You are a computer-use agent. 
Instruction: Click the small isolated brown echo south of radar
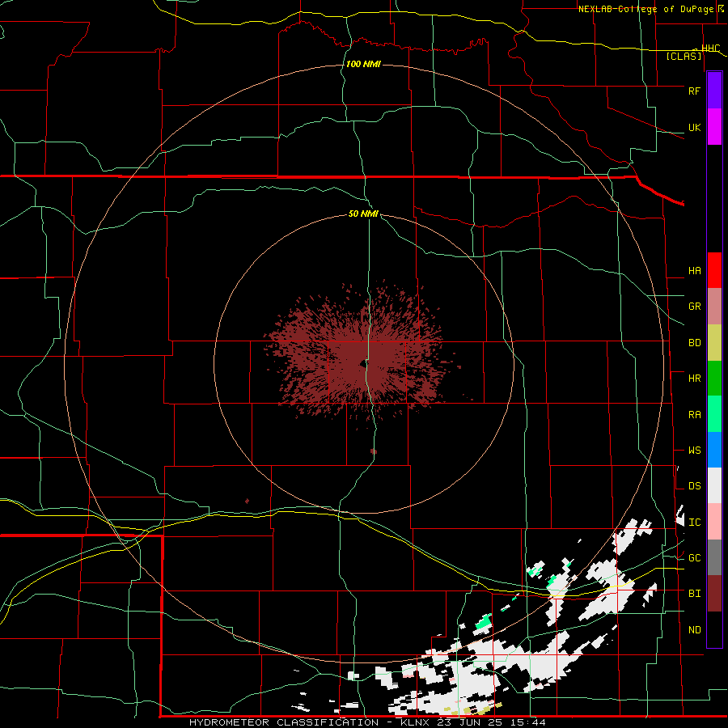click(373, 451)
